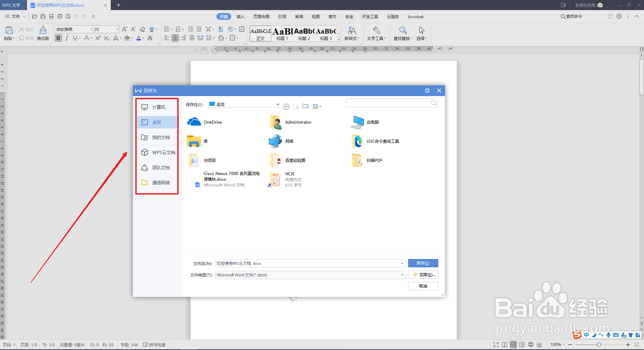The image size is (644, 350).
Task: Open the 保存在 location dropdown
Action: click(x=278, y=104)
